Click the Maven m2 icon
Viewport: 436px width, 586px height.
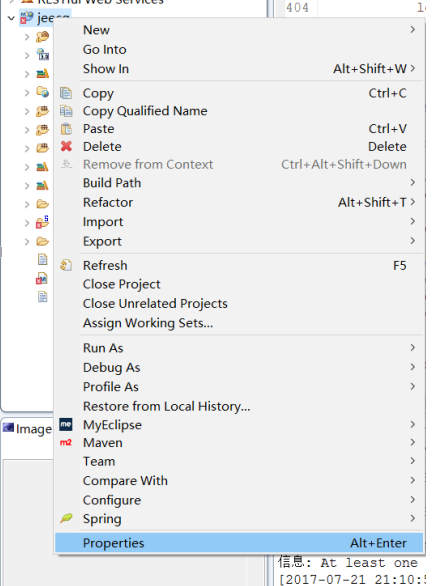pos(66,443)
